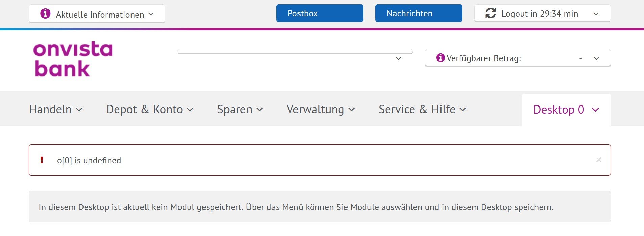Click the refresh icon next to Logout timer

click(x=491, y=14)
